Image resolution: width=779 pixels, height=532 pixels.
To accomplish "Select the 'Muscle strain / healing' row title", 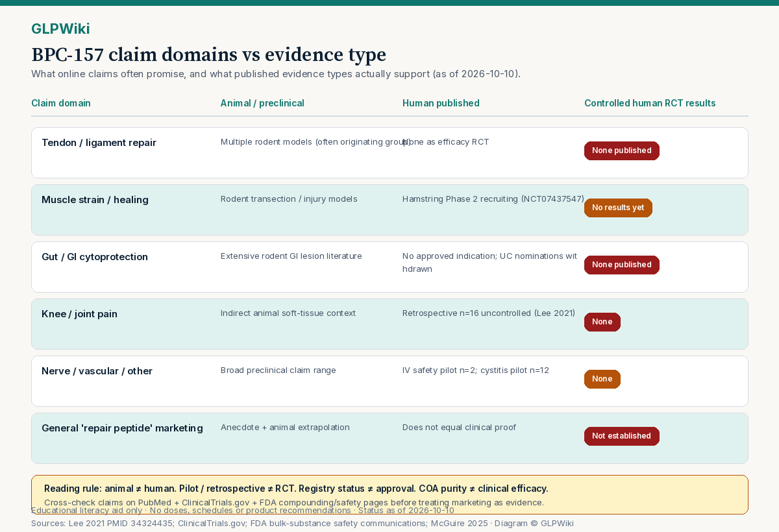I will 95,200.
